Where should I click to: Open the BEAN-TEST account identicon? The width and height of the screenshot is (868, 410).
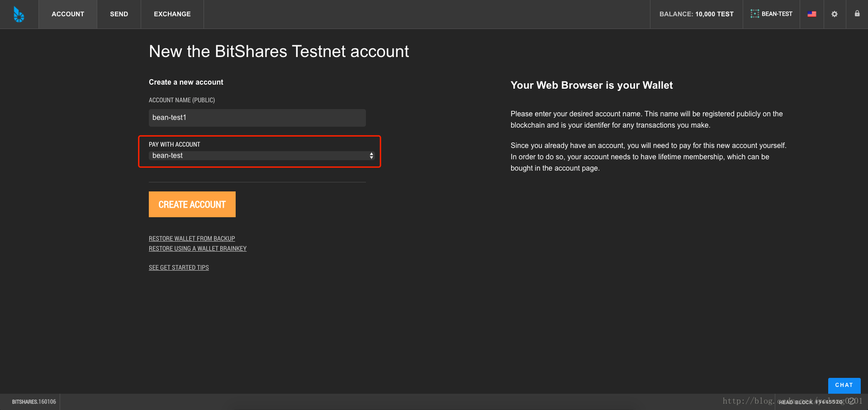(754, 14)
